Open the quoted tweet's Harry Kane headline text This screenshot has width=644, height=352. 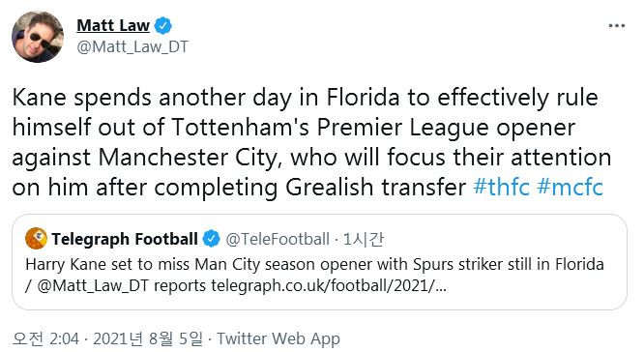[314, 264]
